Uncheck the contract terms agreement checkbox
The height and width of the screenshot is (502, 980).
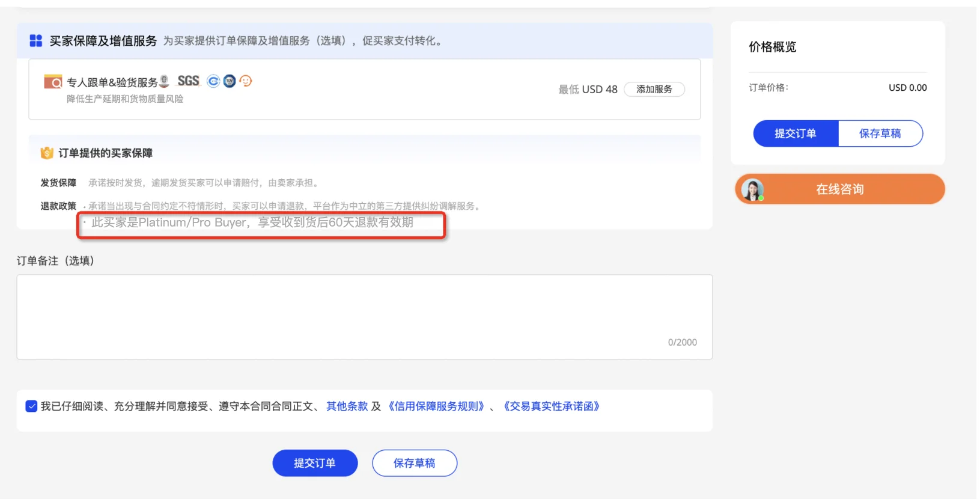click(x=32, y=407)
